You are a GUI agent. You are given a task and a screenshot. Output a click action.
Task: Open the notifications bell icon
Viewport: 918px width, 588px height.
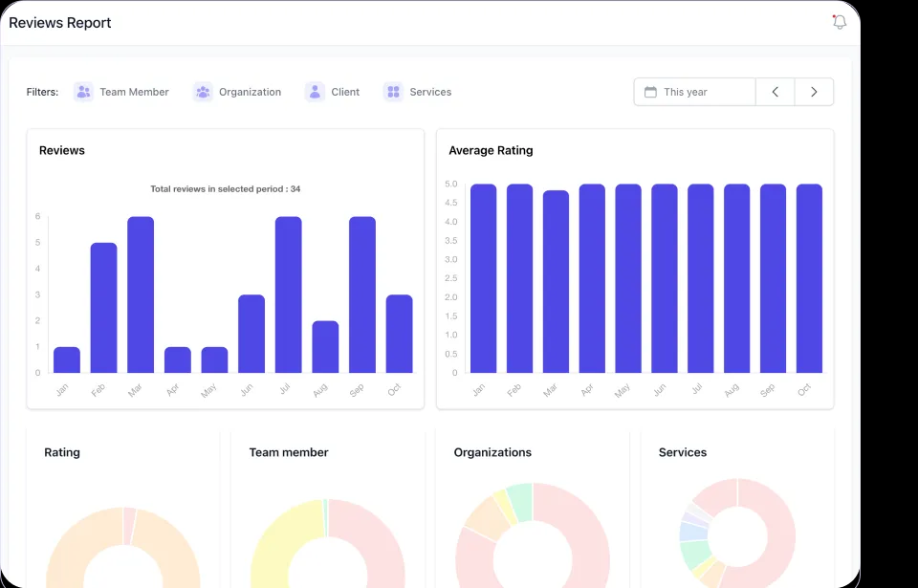tap(840, 22)
